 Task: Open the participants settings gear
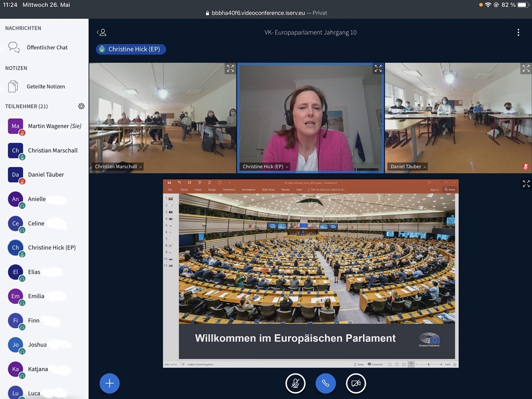82,106
